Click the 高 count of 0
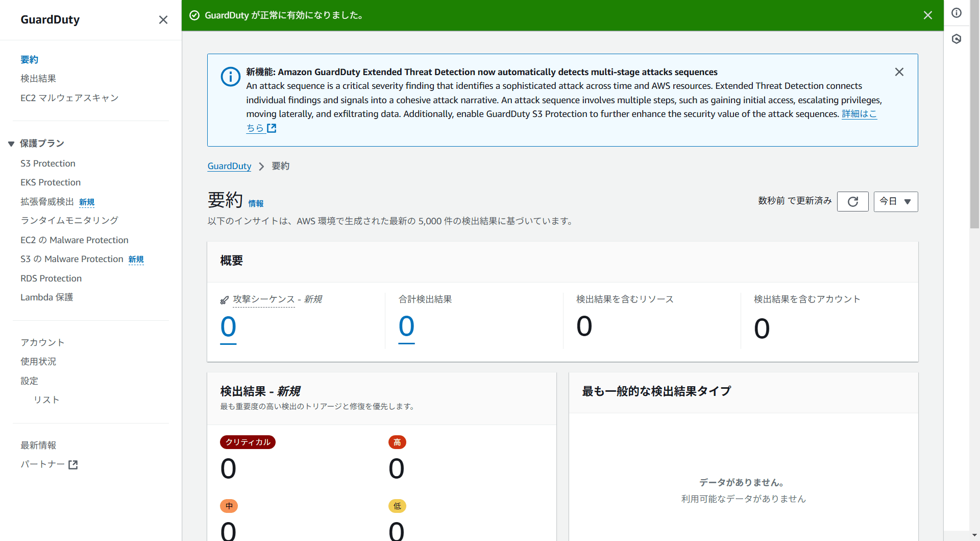This screenshot has width=980, height=541. click(x=397, y=469)
